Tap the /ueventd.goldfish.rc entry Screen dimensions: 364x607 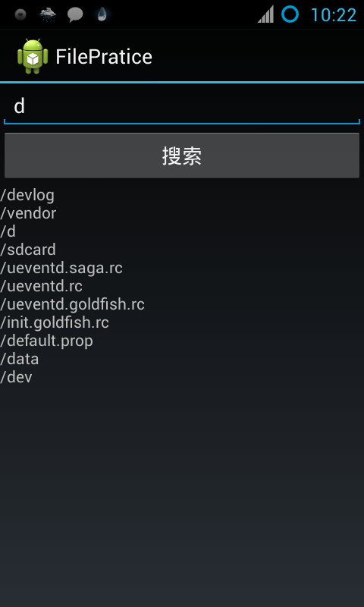pyautogui.click(x=72, y=304)
